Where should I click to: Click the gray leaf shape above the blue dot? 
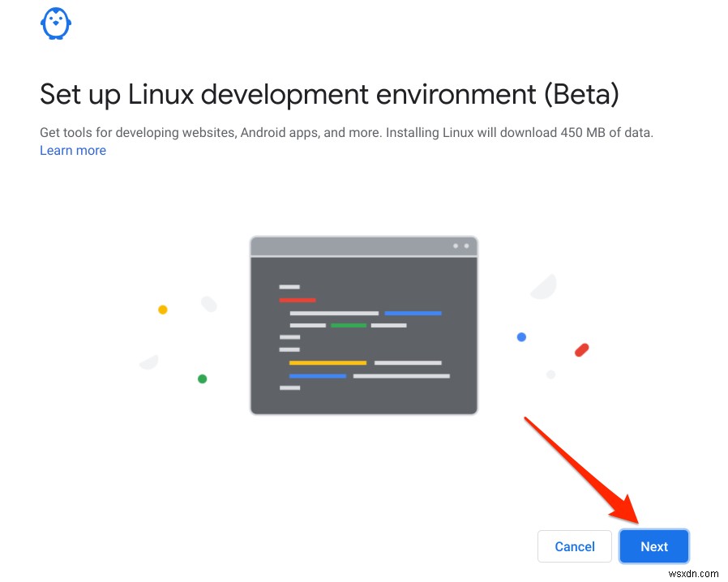click(x=543, y=285)
